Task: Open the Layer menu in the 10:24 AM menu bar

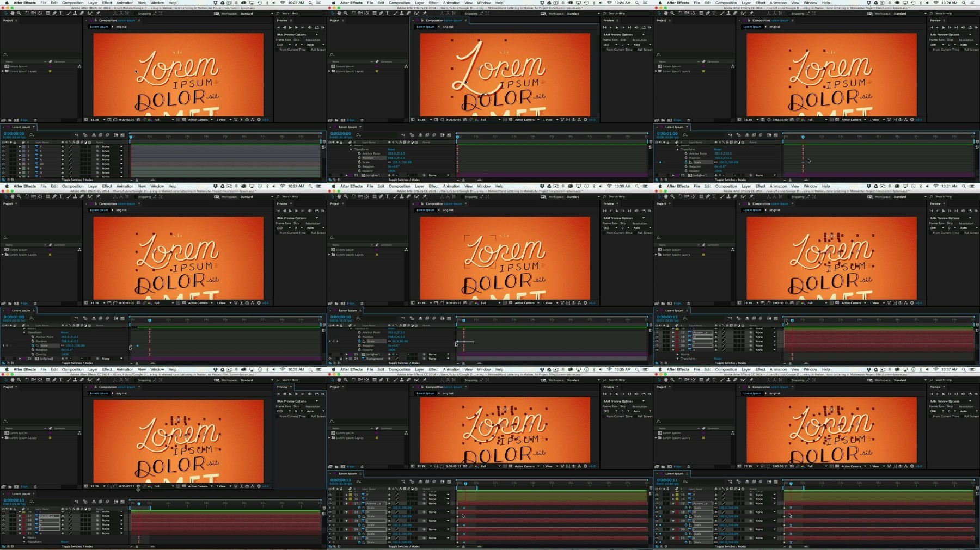Action: coord(419,3)
